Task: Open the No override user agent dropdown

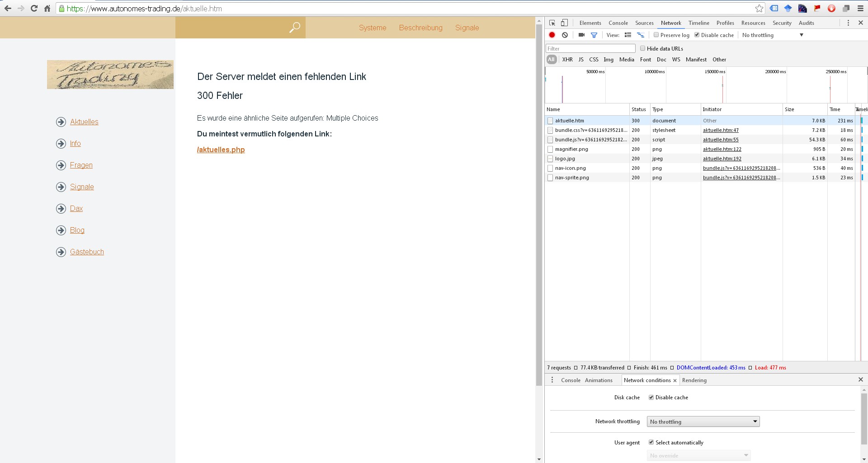Action: pyautogui.click(x=698, y=456)
